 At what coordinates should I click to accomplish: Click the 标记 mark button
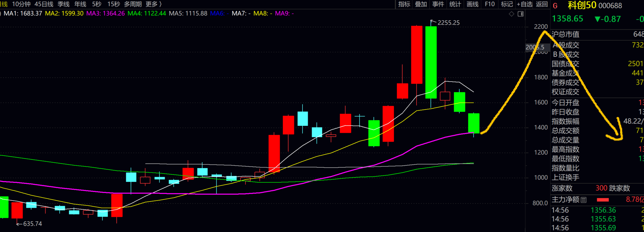[x=507, y=4]
